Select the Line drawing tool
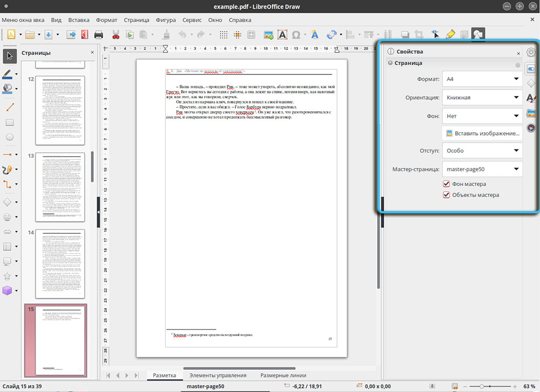540x392 pixels. 9,106
